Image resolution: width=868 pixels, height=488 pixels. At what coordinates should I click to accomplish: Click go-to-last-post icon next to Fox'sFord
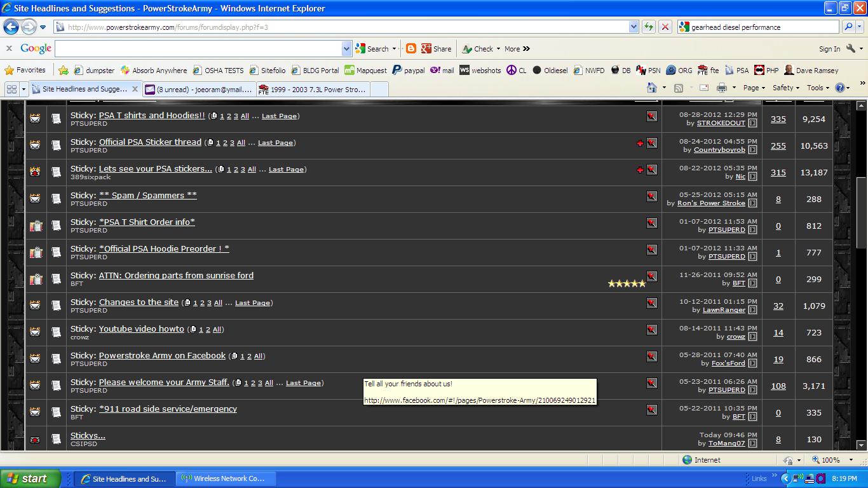(752, 363)
